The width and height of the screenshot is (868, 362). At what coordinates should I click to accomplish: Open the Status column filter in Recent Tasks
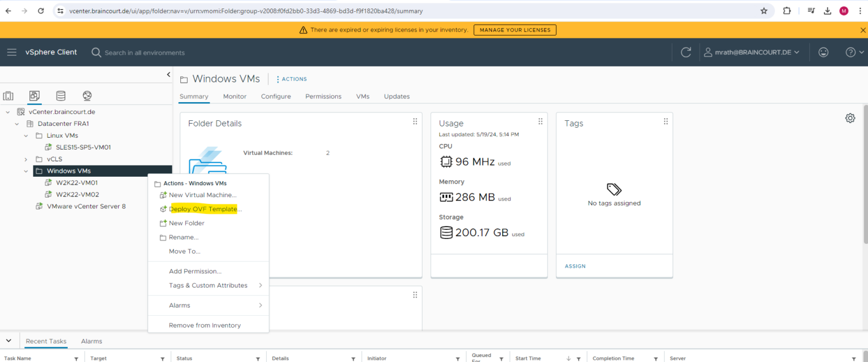(257, 358)
